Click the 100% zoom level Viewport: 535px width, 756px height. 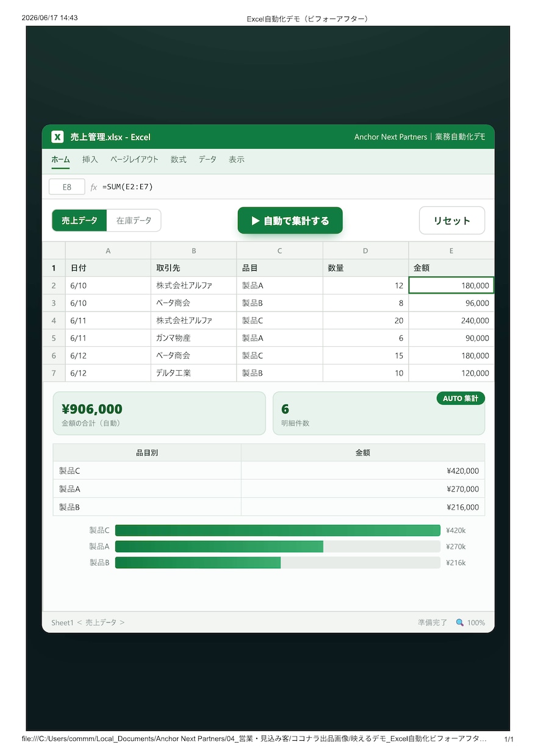476,622
